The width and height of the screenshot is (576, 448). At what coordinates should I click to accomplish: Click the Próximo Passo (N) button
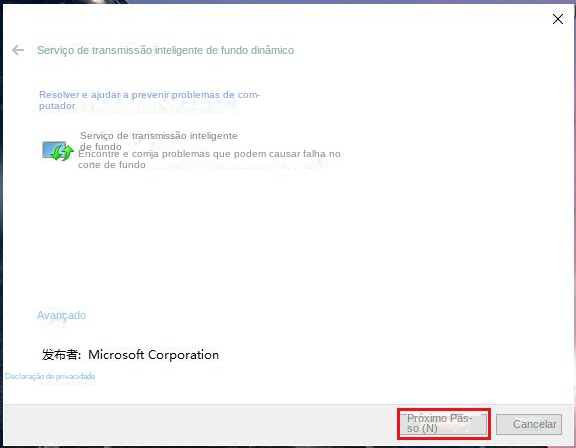coord(444,423)
